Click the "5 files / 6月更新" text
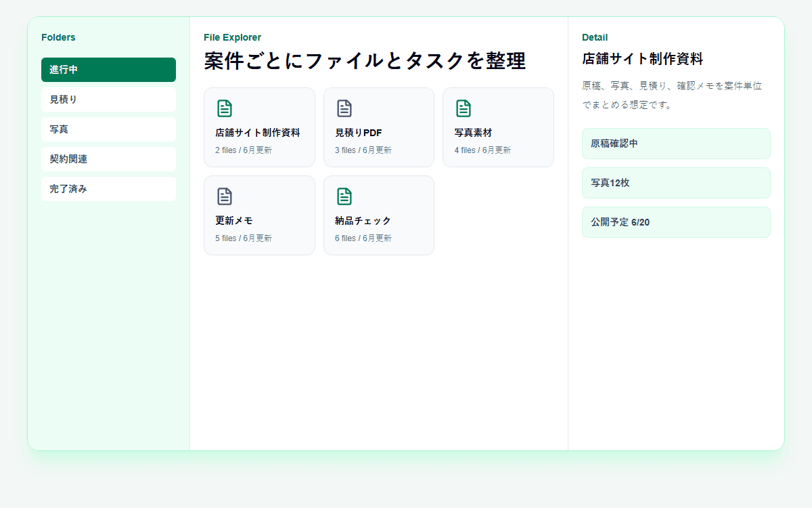The height and width of the screenshot is (508, 812). [244, 238]
